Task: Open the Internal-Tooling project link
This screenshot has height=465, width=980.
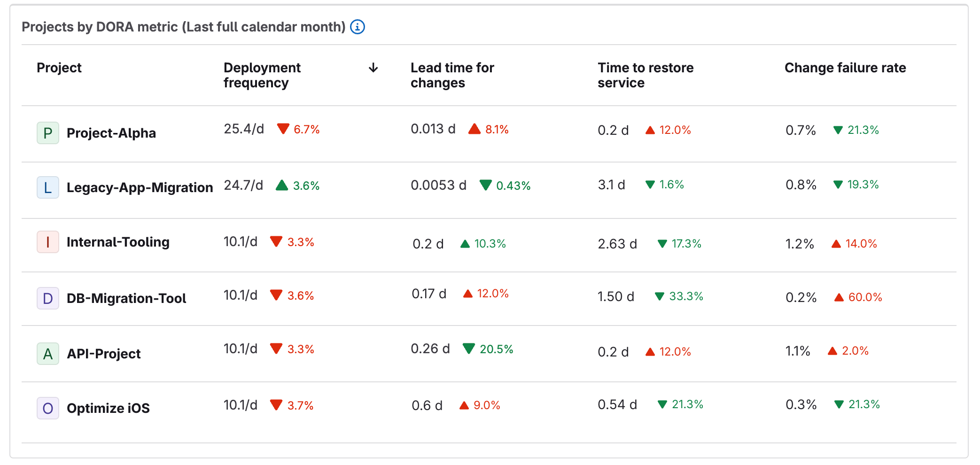Action: coord(118,242)
